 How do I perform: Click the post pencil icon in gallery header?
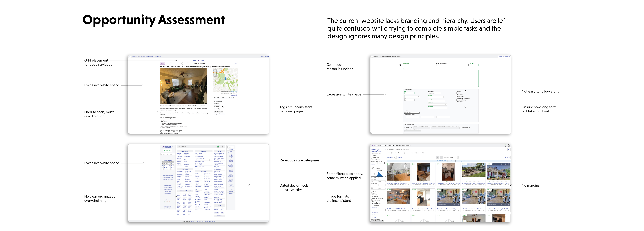tap(505, 145)
